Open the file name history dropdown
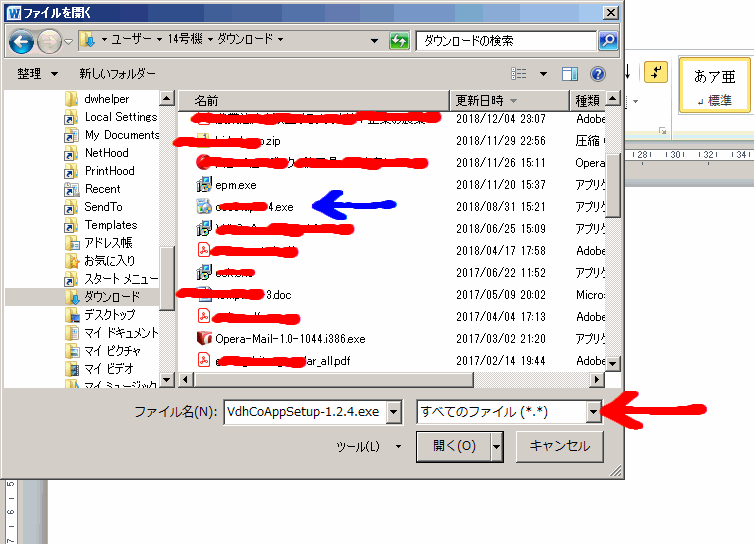 coord(394,412)
